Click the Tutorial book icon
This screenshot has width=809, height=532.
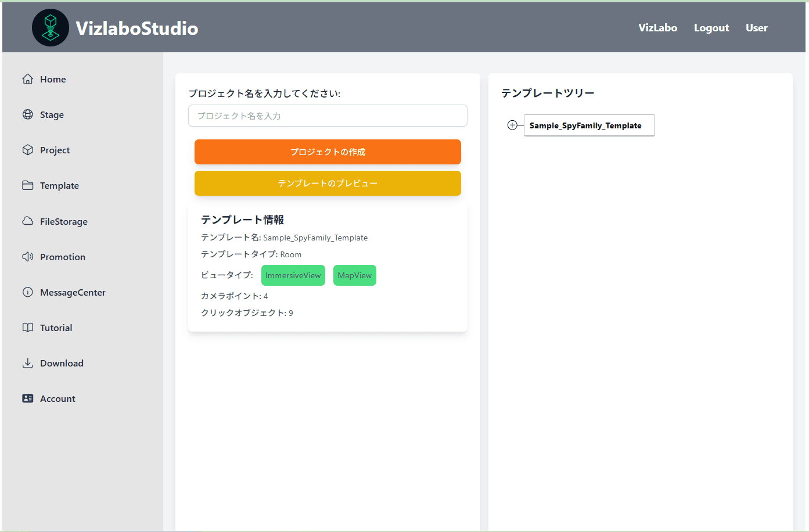pos(27,328)
